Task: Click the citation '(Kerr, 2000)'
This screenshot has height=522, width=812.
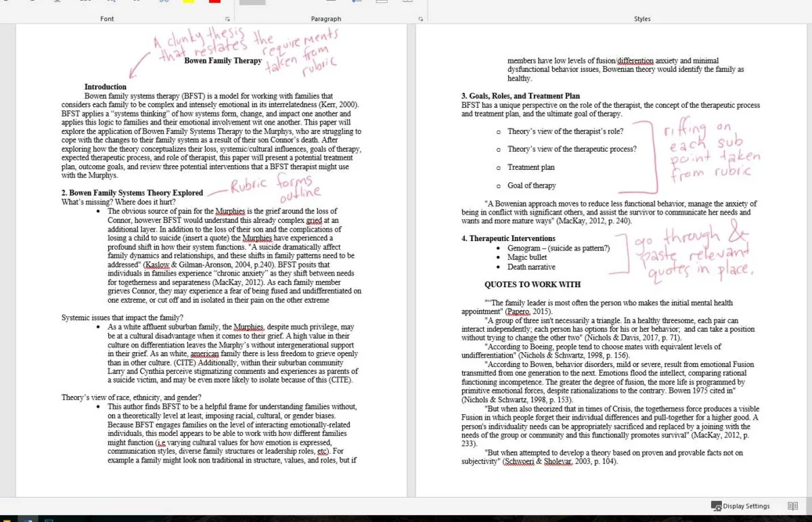Action: (x=338, y=105)
